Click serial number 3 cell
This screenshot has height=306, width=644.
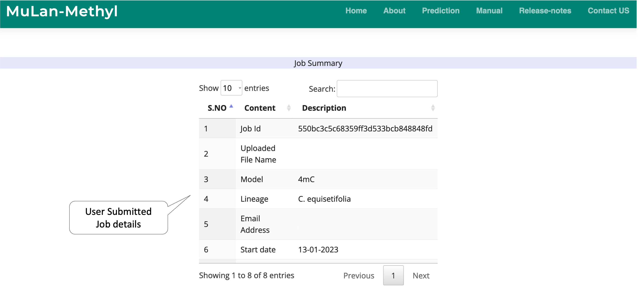coord(217,179)
